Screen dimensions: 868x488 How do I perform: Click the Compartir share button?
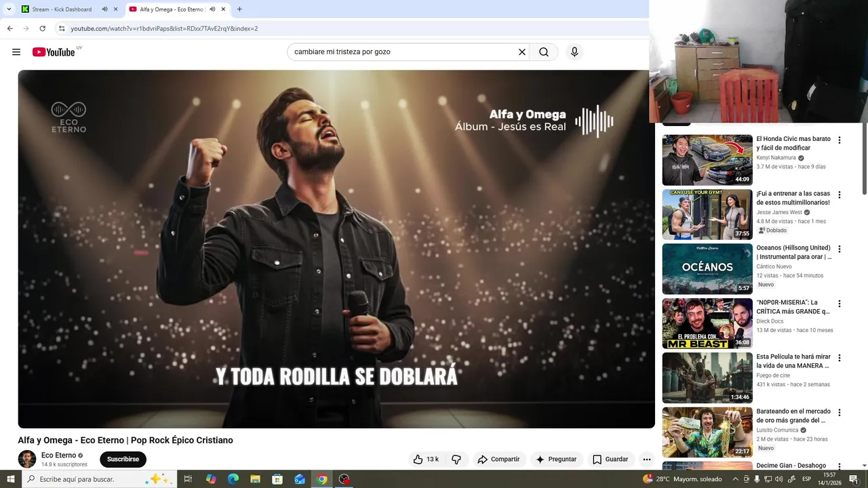click(x=498, y=460)
